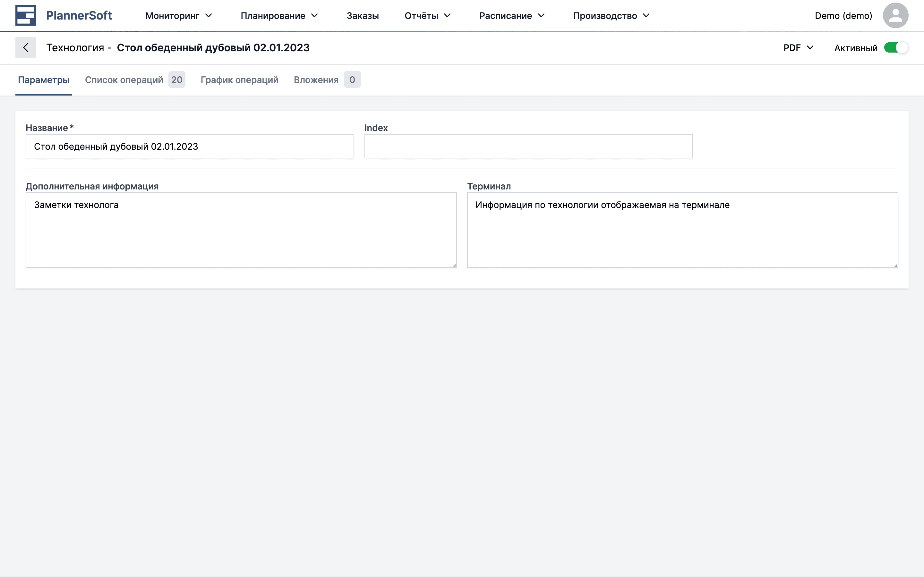The width and height of the screenshot is (924, 577).
Task: Click the Отчёты dropdown arrow icon
Action: click(x=448, y=16)
